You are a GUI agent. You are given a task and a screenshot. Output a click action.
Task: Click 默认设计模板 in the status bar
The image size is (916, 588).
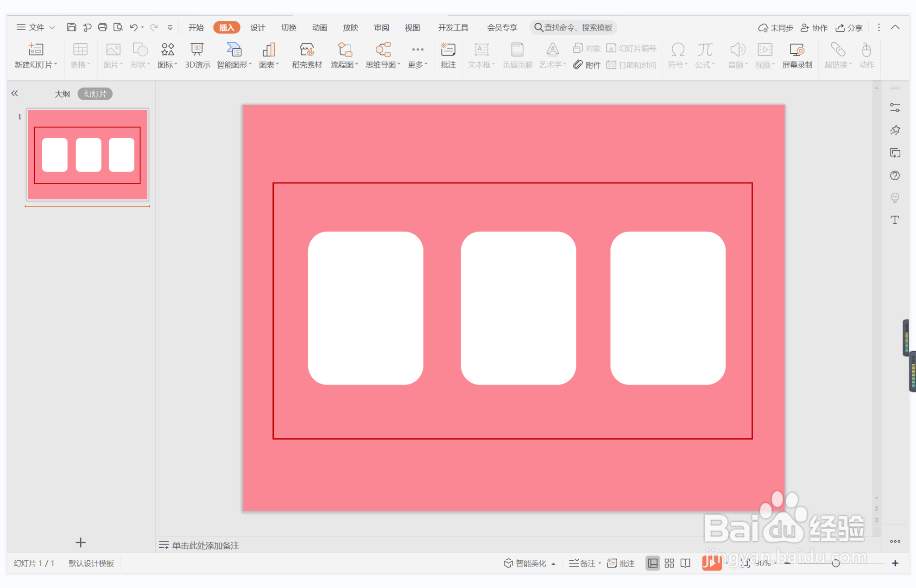tap(91, 563)
